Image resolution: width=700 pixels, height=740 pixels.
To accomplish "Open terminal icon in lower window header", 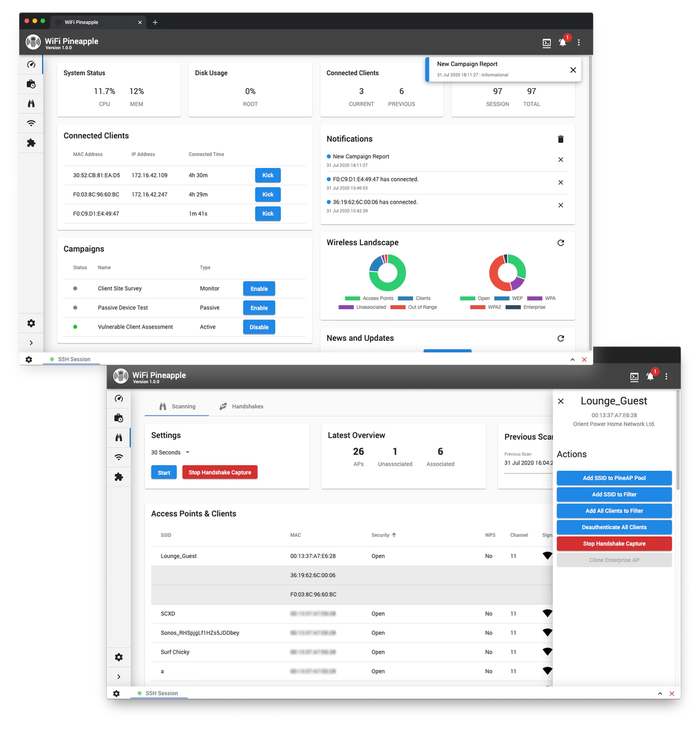I will click(x=634, y=377).
